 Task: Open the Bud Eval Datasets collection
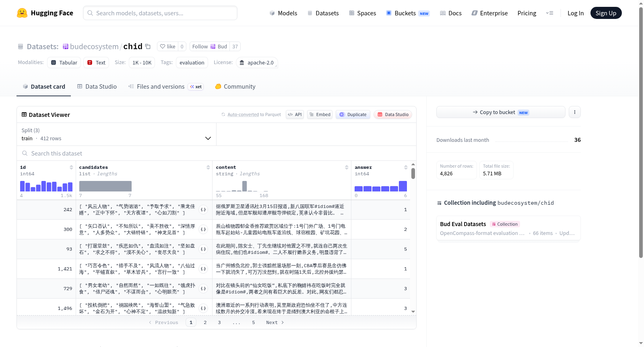(508, 228)
